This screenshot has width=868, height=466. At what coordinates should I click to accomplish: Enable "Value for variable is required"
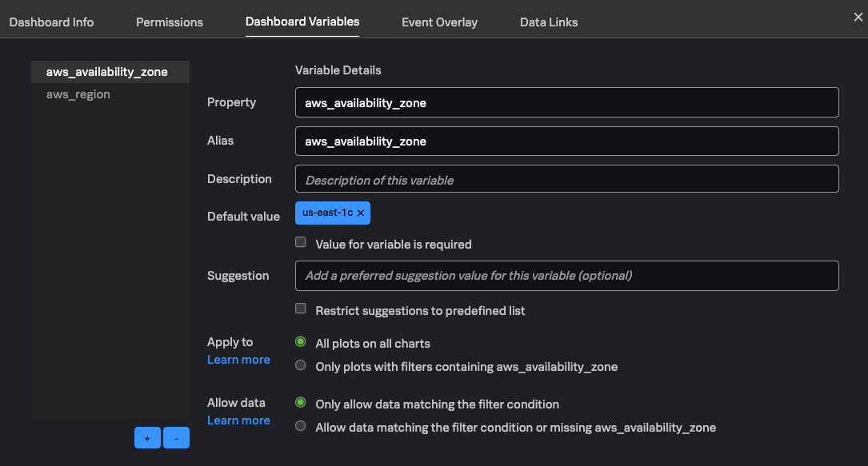tap(300, 241)
